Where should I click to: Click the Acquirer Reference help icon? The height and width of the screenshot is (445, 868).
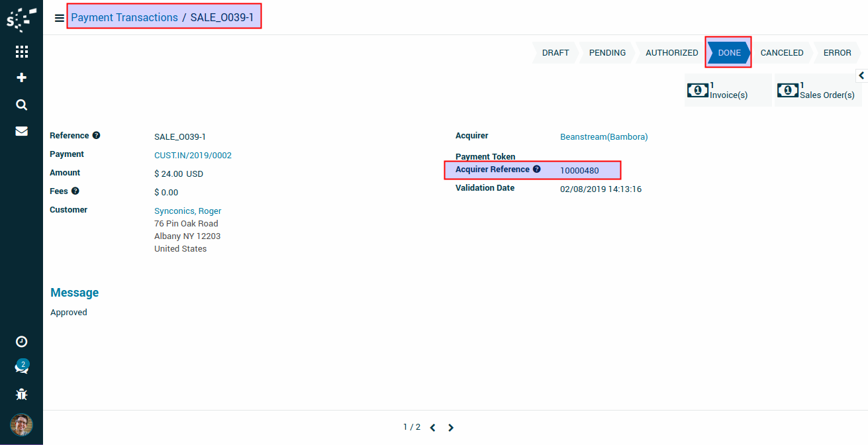click(x=537, y=170)
